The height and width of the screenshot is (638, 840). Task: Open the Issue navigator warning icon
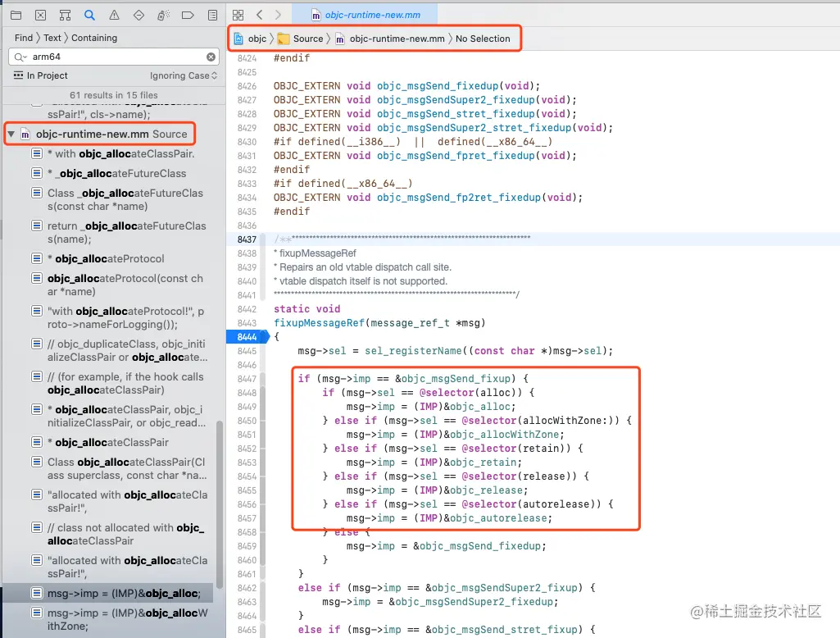(x=114, y=15)
